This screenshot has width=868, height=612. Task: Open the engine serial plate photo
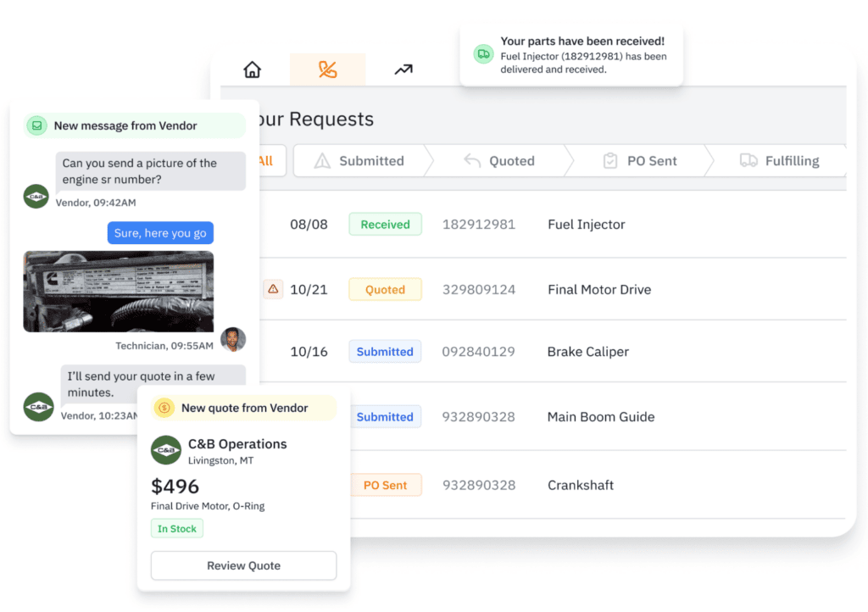[119, 292]
